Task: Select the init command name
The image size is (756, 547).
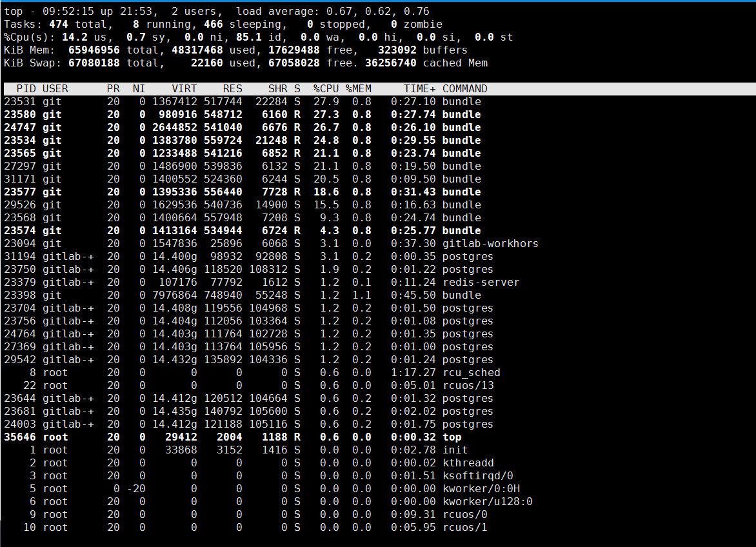Action: [455, 451]
